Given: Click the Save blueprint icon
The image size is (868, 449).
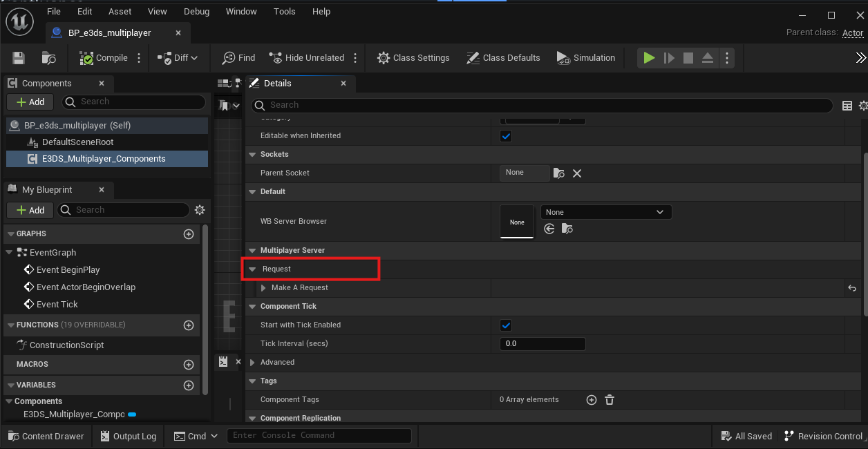Looking at the screenshot, I should tap(19, 58).
